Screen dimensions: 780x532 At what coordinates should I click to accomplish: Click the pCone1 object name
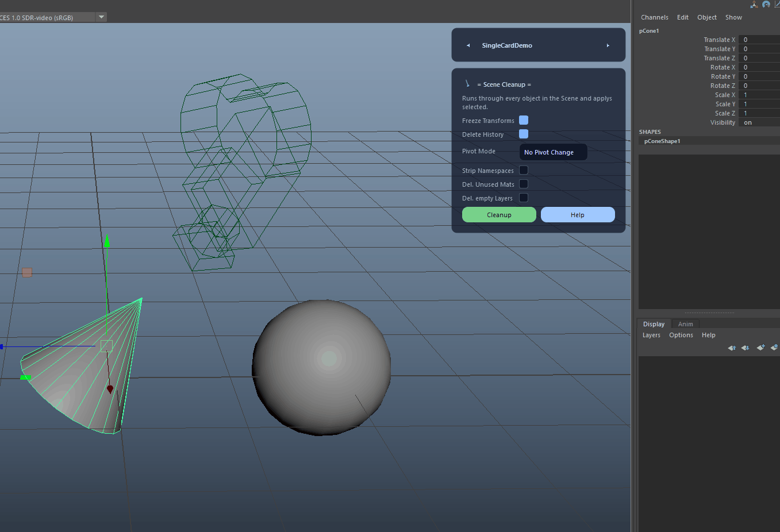pyautogui.click(x=649, y=31)
